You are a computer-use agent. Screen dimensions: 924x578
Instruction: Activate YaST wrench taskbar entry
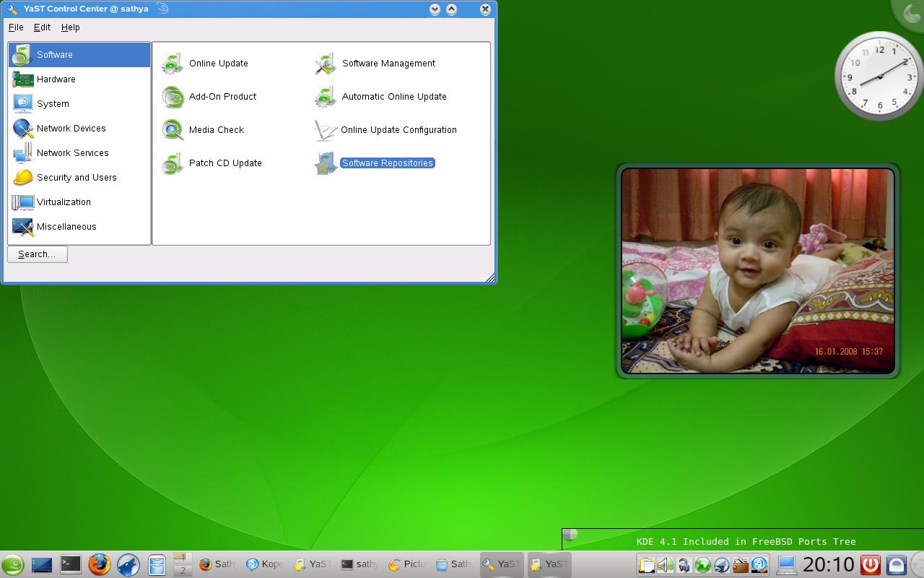[x=501, y=565]
